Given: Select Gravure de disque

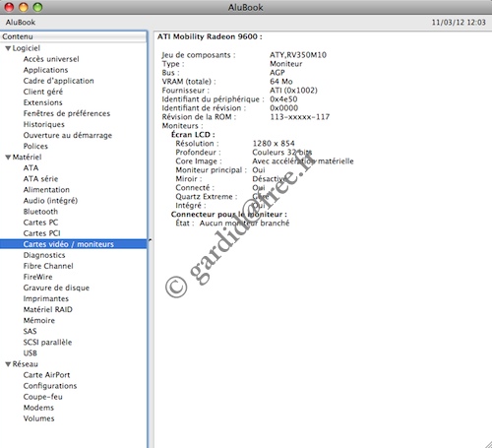Looking at the screenshot, I should [x=56, y=288].
